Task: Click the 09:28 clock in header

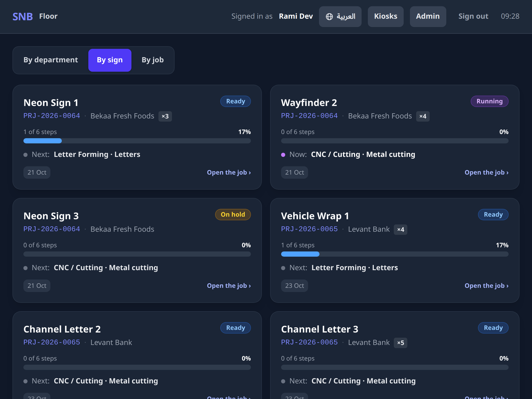Action: pyautogui.click(x=510, y=16)
